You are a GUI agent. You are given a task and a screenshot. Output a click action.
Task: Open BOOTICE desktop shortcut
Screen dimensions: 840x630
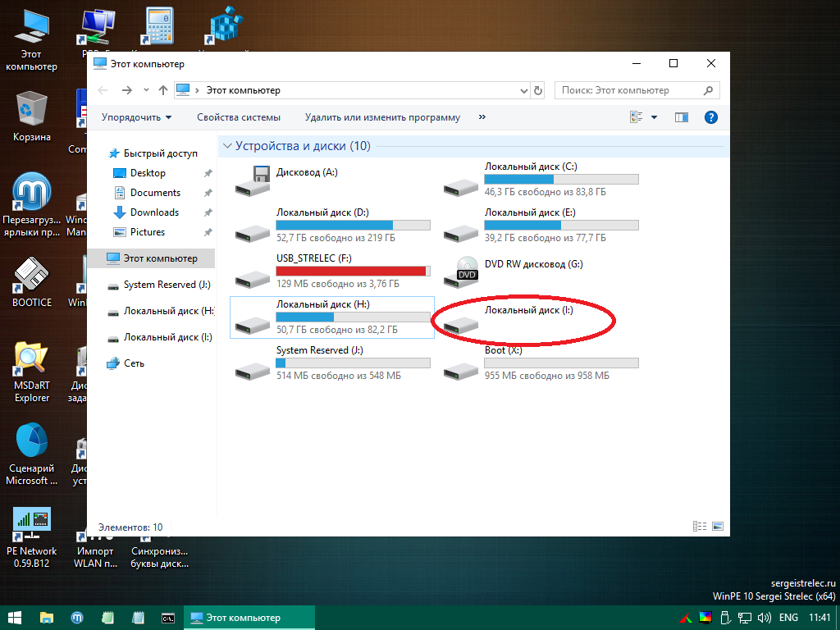[x=32, y=277]
